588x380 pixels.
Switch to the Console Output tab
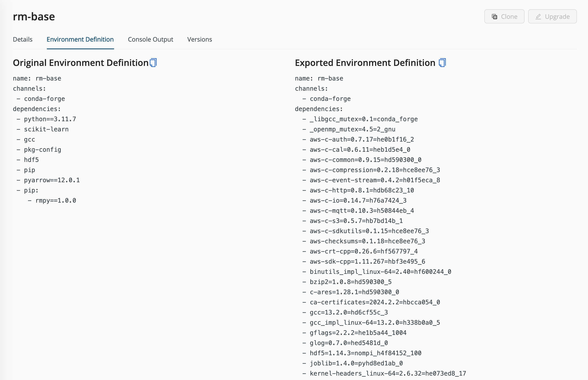[150, 39]
